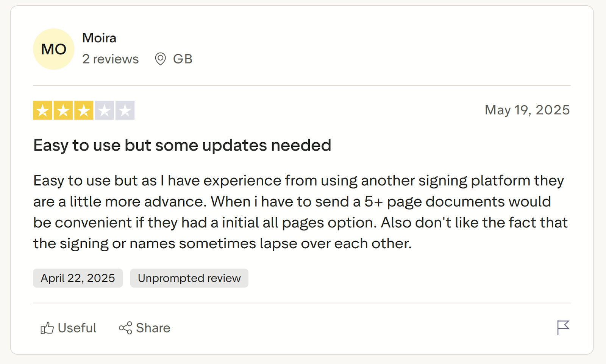Click the location pin icon
Viewport: 606px width, 364px height.
tap(160, 59)
